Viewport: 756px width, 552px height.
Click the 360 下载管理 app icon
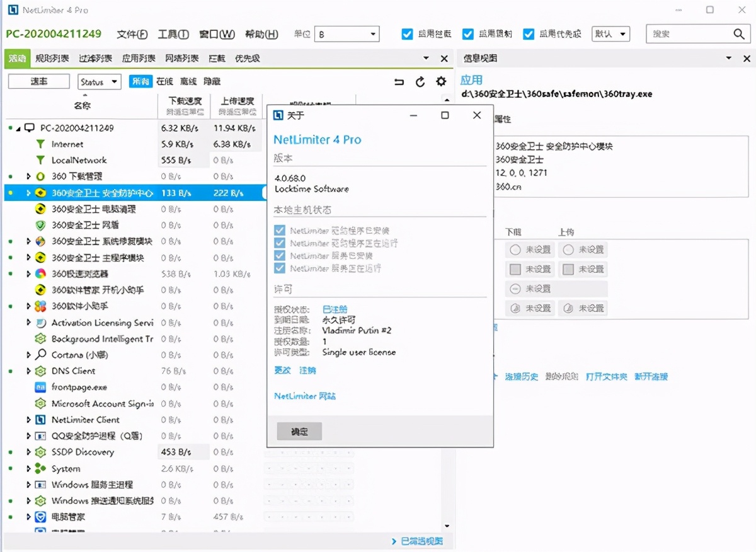tap(40, 176)
